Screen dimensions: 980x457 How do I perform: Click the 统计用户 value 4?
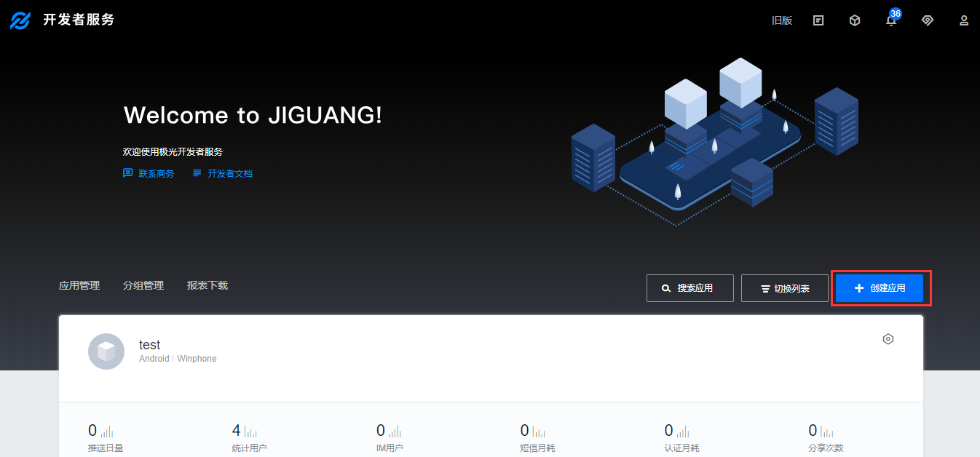click(x=237, y=431)
